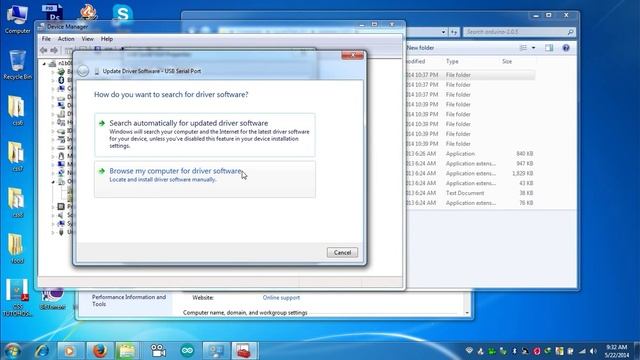Open the Help menu in Device Manager
Image resolution: width=640 pixels, height=360 pixels.
point(107,39)
